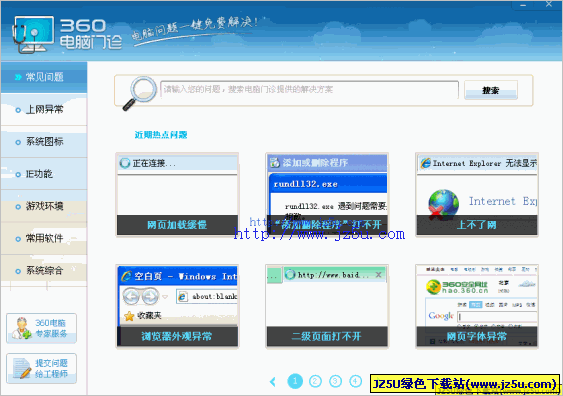Open the 系统图标 category
563x396 pixels.
pyautogui.click(x=44, y=142)
